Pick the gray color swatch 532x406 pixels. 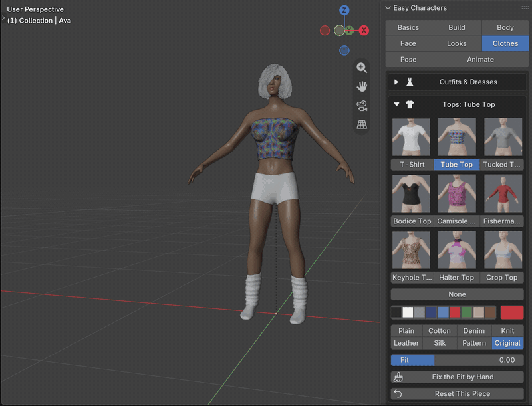click(x=420, y=312)
